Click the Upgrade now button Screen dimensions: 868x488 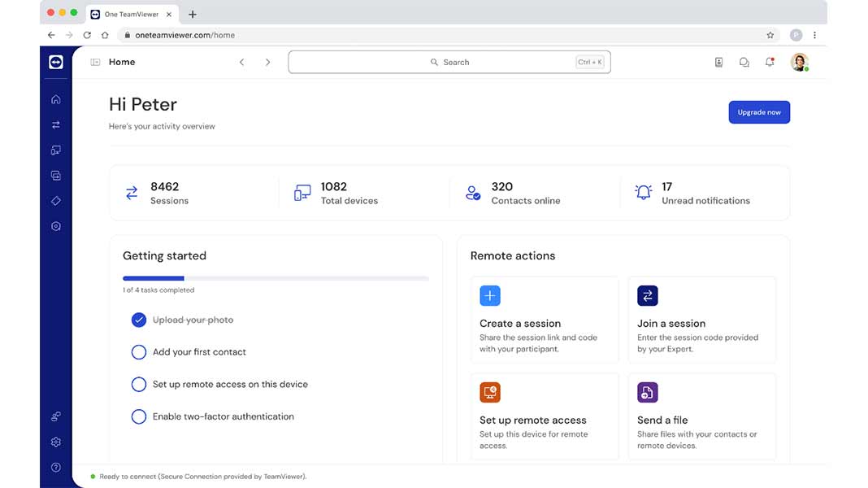point(758,112)
